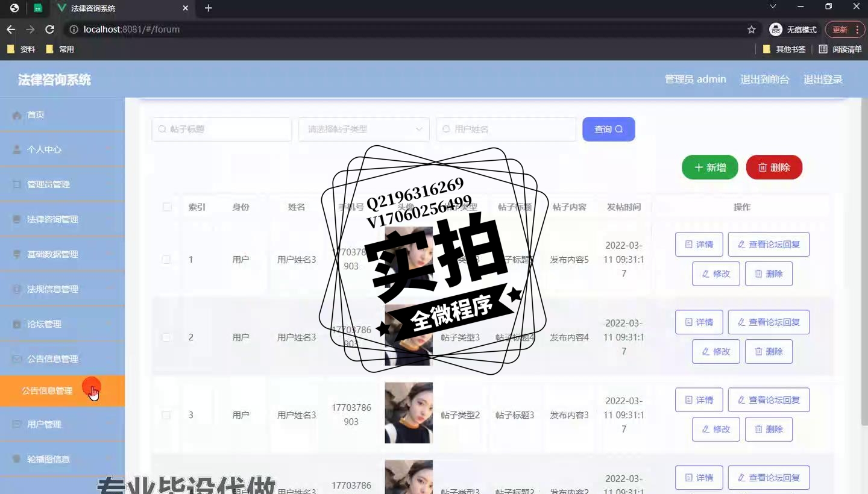Click the avatar photo in row 3
868x494 pixels.
point(409,413)
